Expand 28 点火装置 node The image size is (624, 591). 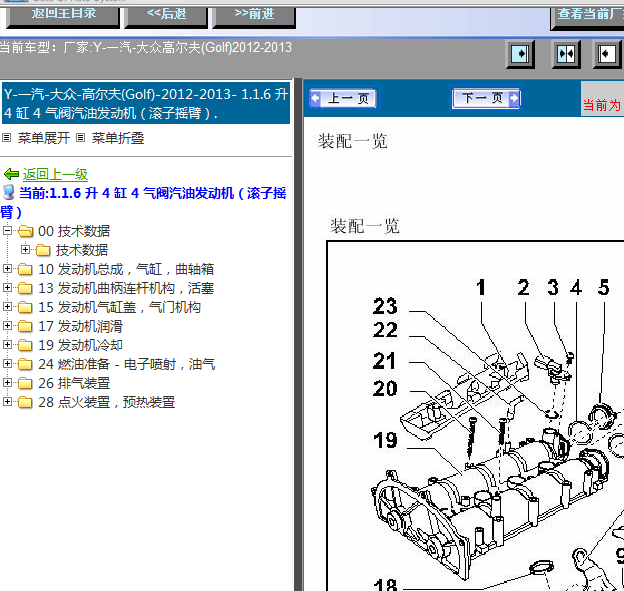7,402
